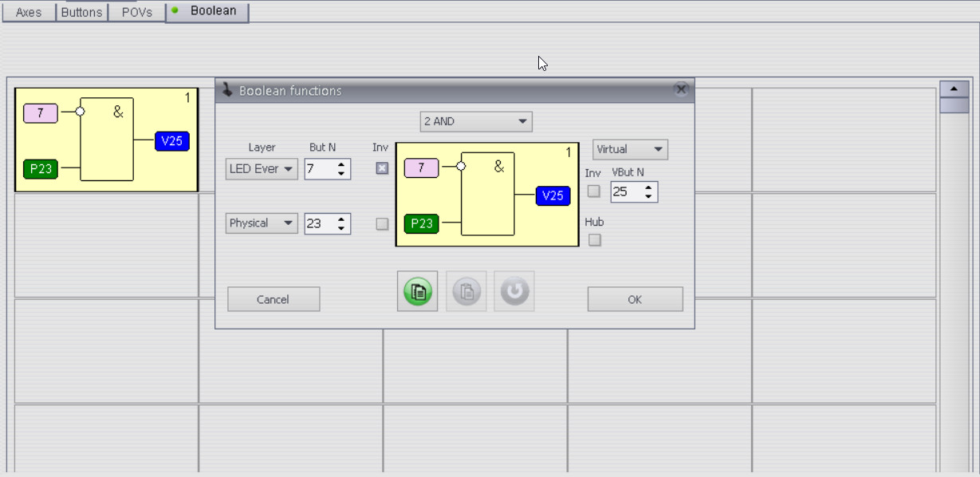Image resolution: width=980 pixels, height=477 pixels.
Task: Close the Boolean functions dialog
Action: pyautogui.click(x=681, y=90)
